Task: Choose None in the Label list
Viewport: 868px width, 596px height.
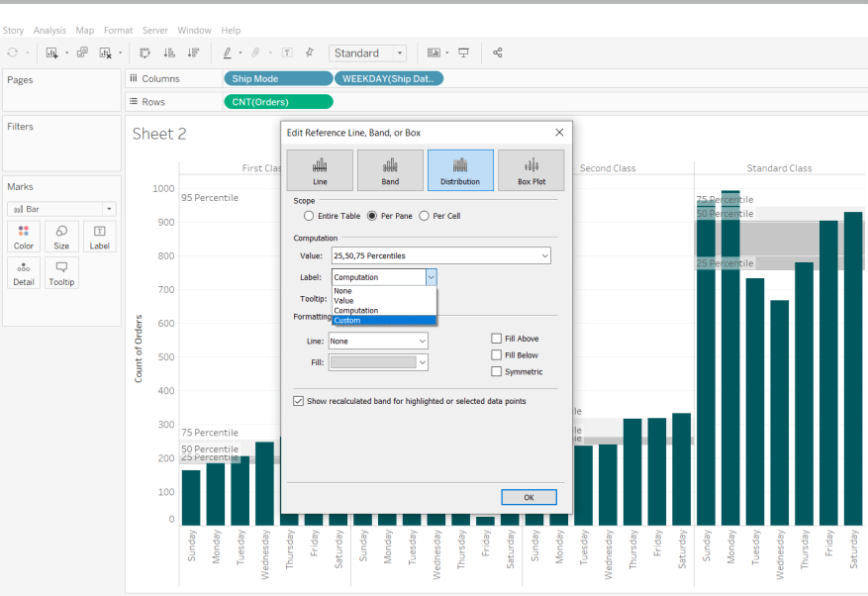Action: [x=384, y=291]
